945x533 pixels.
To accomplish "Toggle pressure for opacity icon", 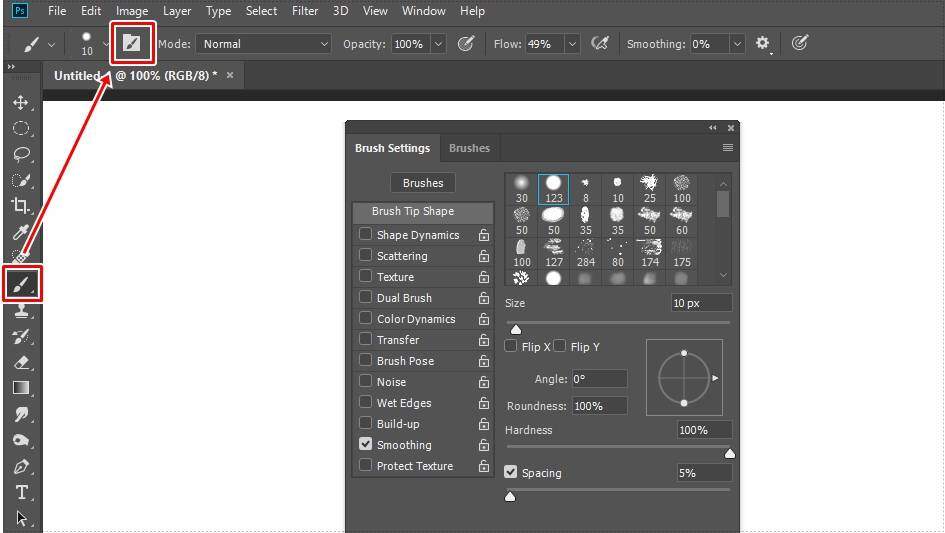I will tap(465, 43).
